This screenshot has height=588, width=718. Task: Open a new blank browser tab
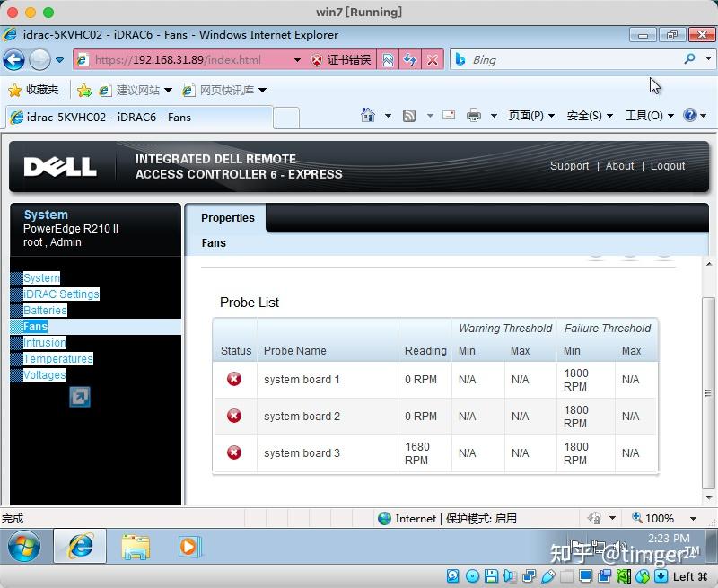coord(286,118)
